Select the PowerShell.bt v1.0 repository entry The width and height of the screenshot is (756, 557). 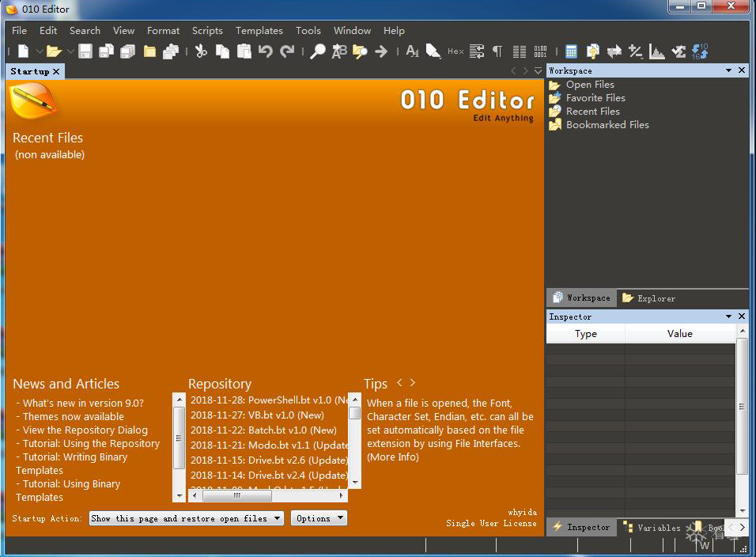point(269,400)
